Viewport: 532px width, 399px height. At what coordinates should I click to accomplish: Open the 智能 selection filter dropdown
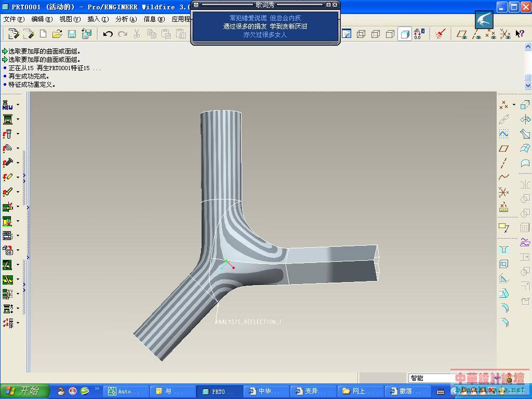tap(497, 378)
